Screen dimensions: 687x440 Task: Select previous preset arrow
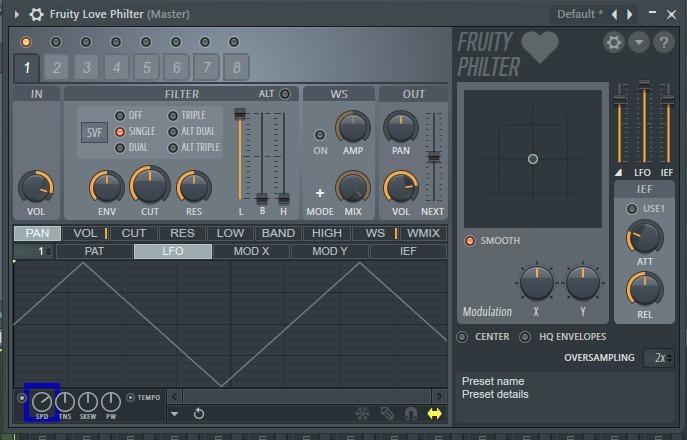[x=614, y=14]
